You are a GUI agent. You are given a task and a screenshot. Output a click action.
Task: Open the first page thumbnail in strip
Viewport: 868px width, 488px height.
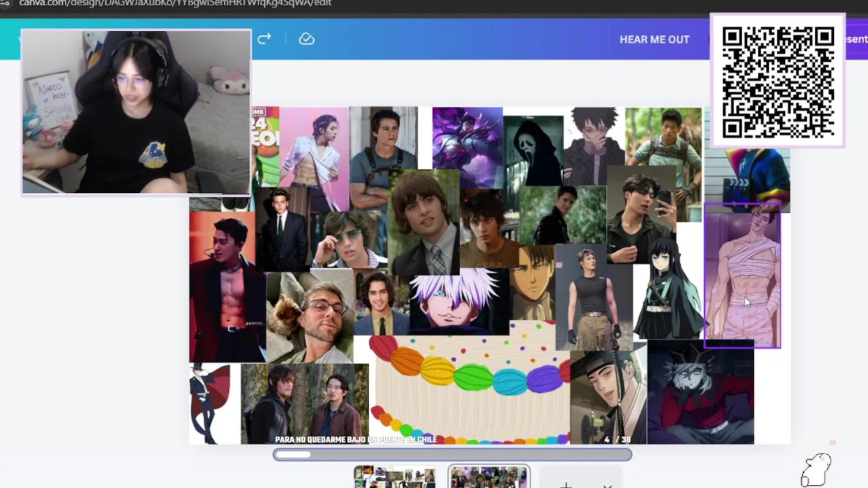point(394,476)
